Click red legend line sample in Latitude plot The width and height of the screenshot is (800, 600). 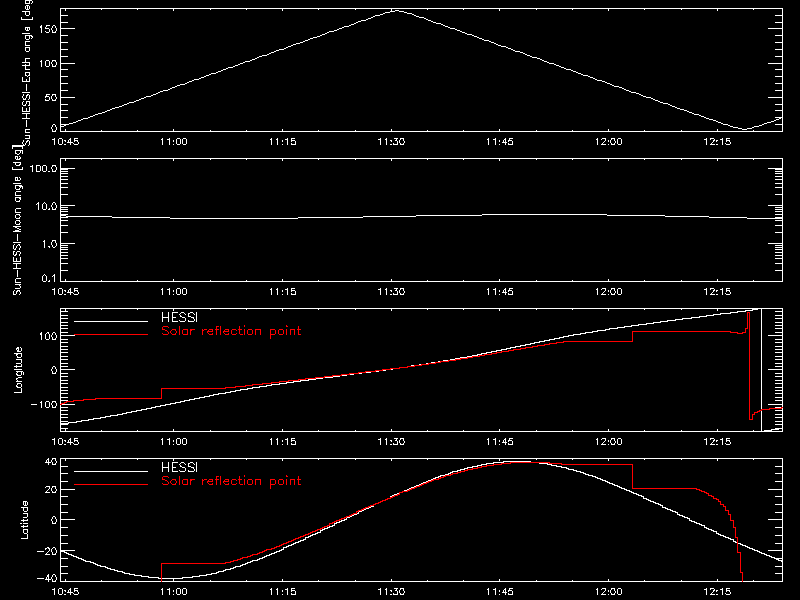(111, 485)
